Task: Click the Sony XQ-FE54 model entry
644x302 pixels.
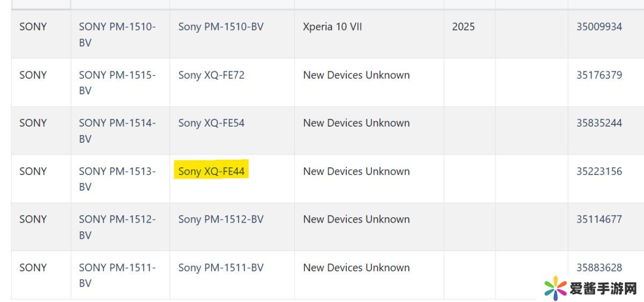Action: [x=211, y=123]
